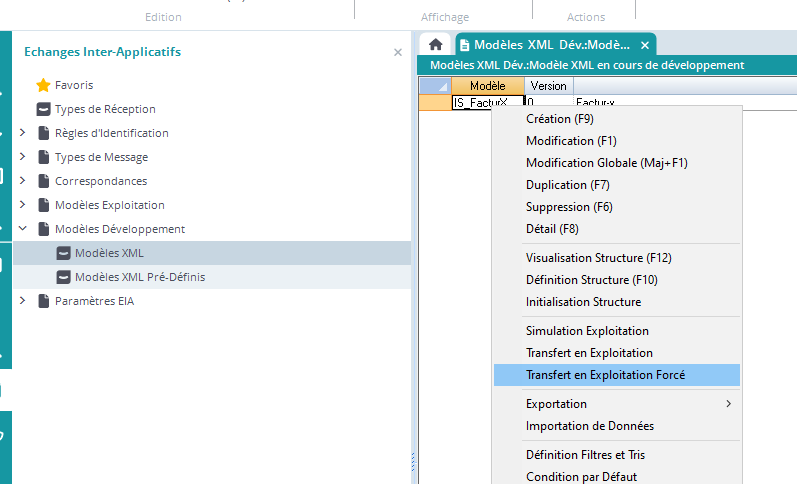The image size is (797, 484).
Task: Click the Version column header
Action: [548, 86]
